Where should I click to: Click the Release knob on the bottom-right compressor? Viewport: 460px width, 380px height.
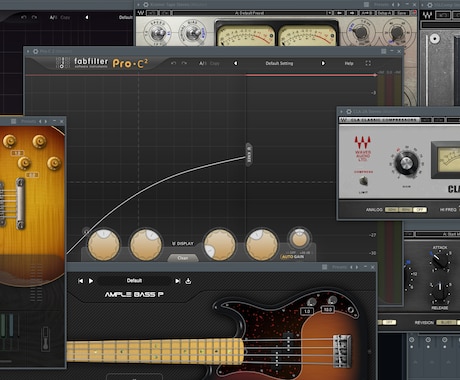[x=440, y=291]
